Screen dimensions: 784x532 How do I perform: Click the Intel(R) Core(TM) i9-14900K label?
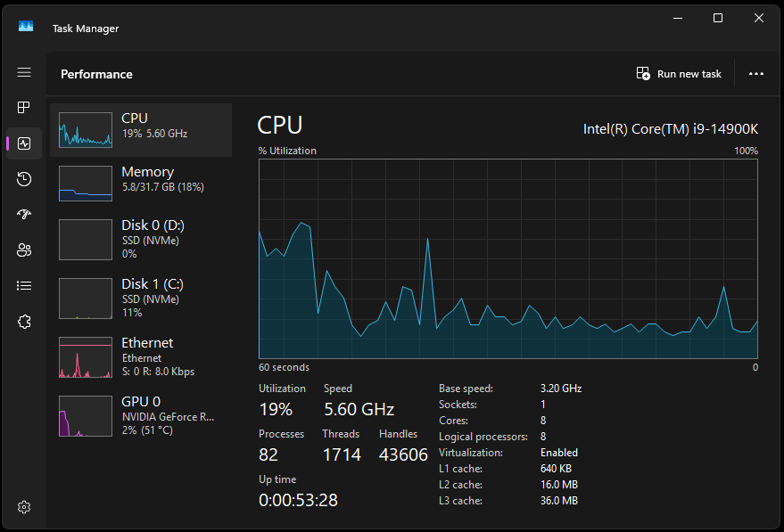(x=671, y=129)
